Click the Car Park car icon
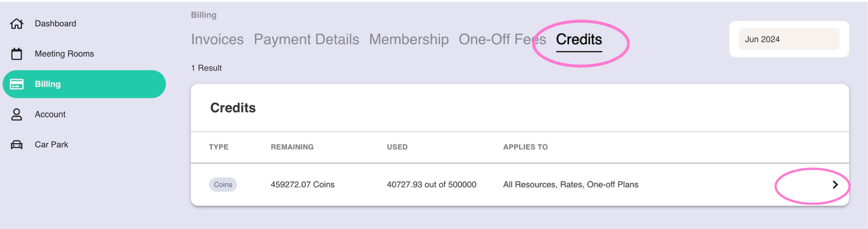Screen dimensions: 868x229 coord(17,144)
